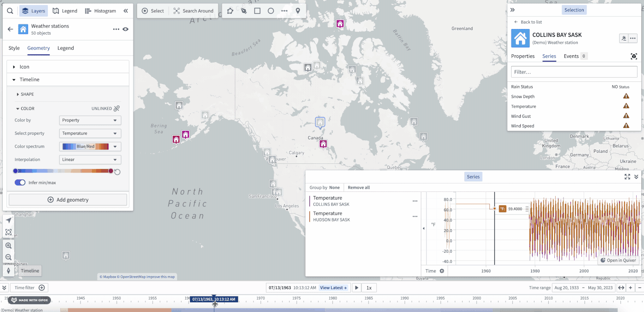Click the maximum color range slider handle
This screenshot has width=644, height=312.
click(110, 171)
